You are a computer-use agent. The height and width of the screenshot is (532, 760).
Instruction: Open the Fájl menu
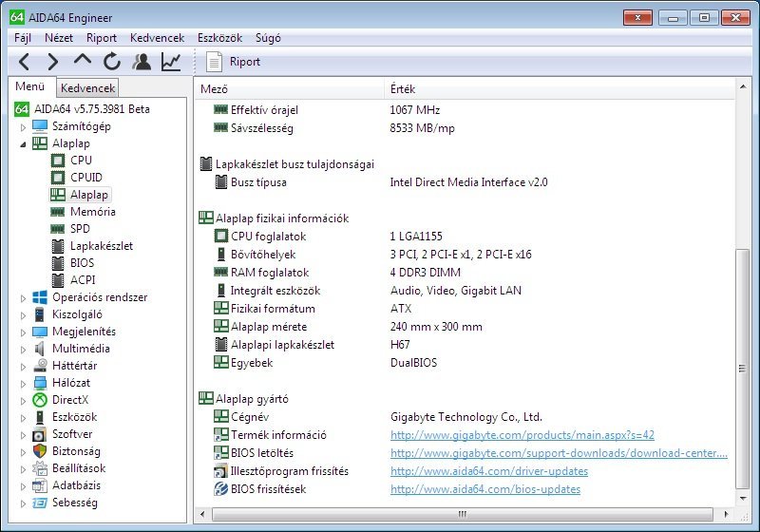23,38
